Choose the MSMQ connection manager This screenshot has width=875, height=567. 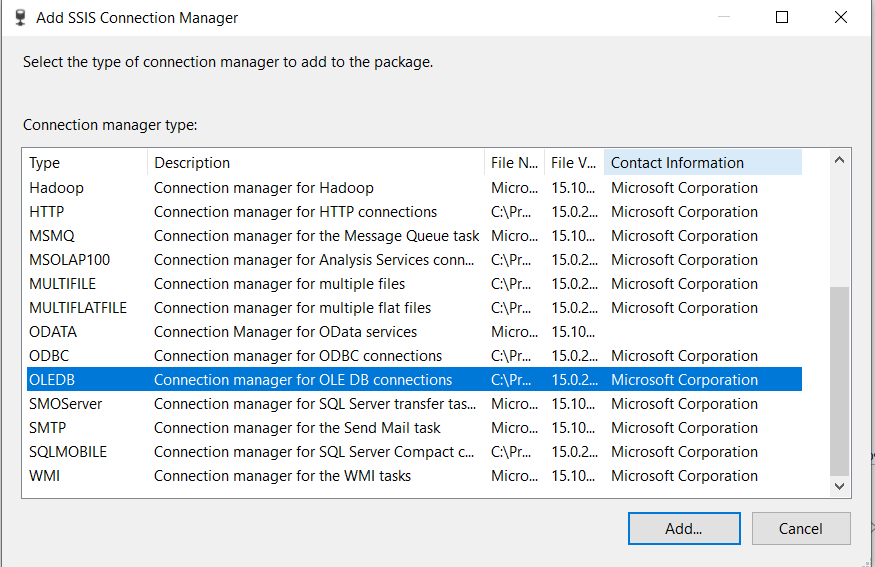53,236
